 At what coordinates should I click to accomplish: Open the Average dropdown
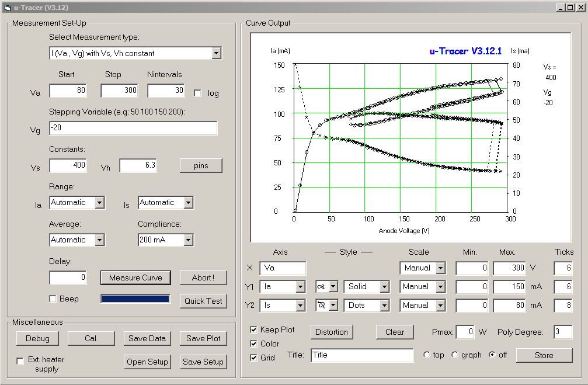click(x=99, y=240)
